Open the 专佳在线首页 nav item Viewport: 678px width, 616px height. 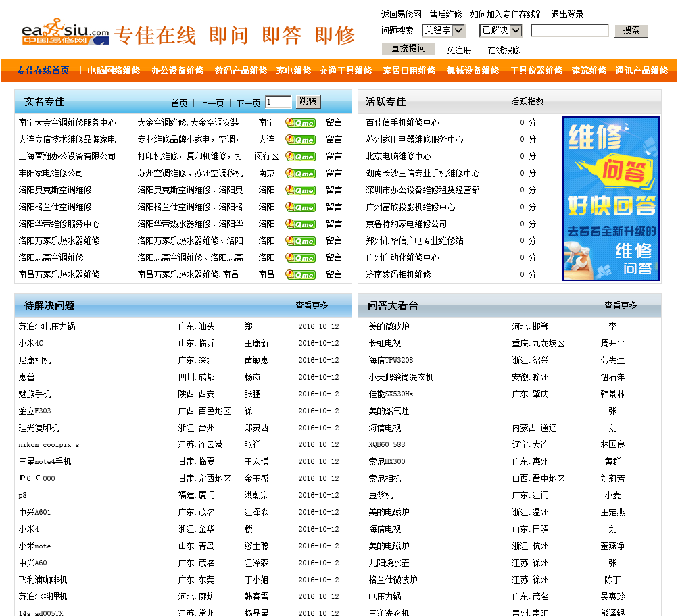(x=43, y=70)
